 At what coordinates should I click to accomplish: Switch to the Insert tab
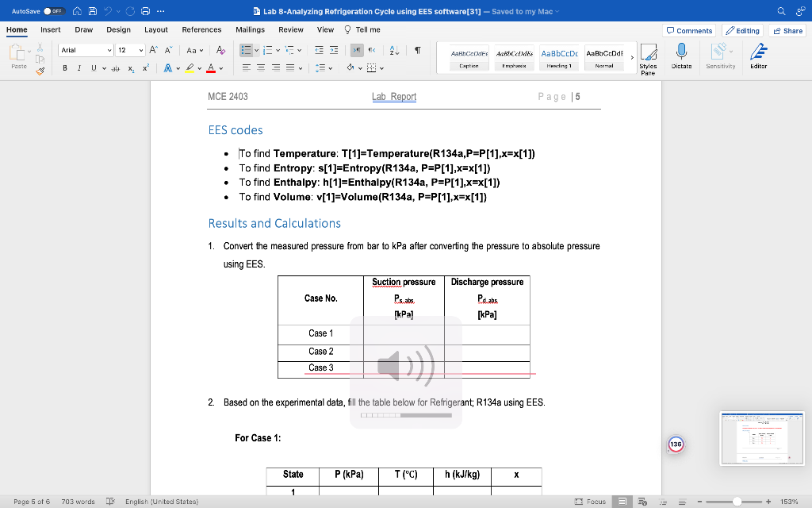(x=50, y=29)
